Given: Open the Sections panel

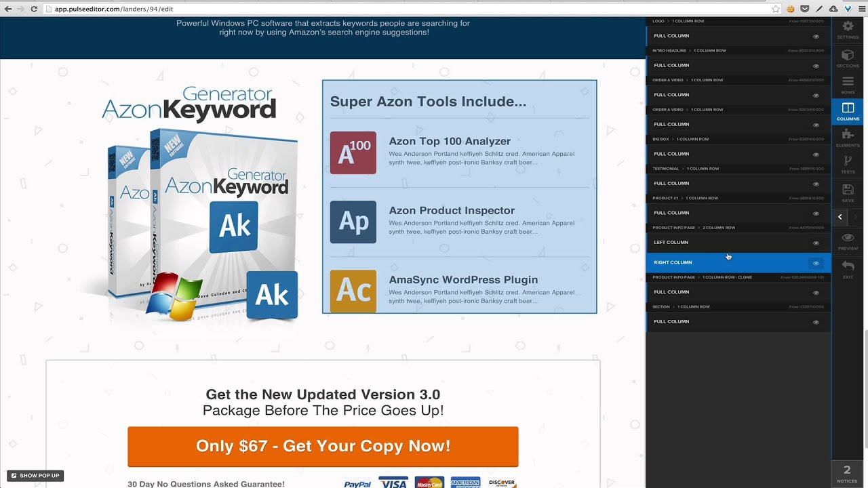Looking at the screenshot, I should coord(848,58).
